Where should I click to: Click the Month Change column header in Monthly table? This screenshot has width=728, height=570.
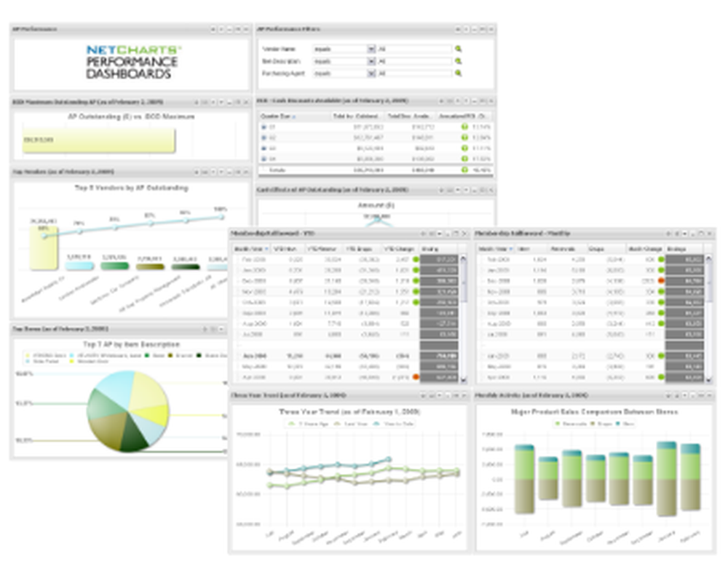pos(645,249)
